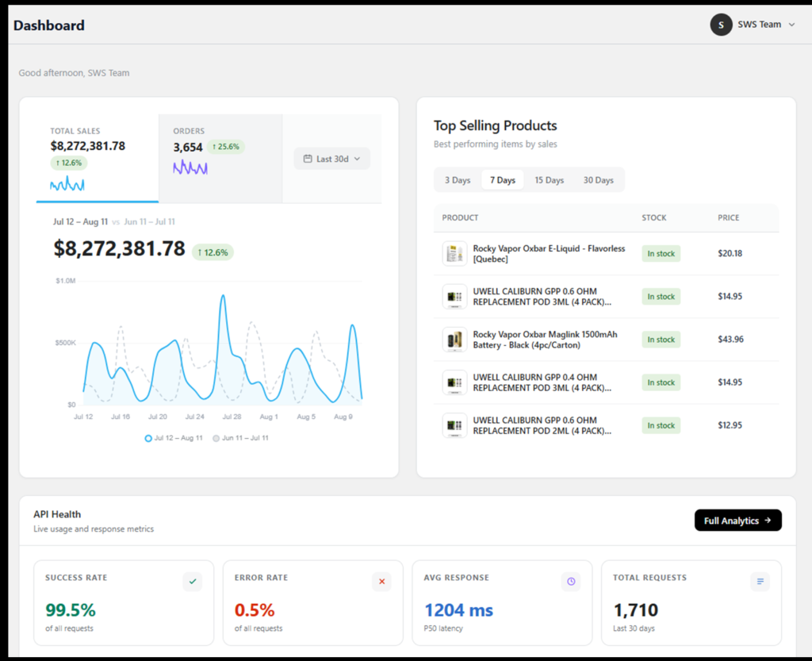Screen dimensions: 812x661
Task: Switch to the Orders metric tab
Action: (x=220, y=158)
